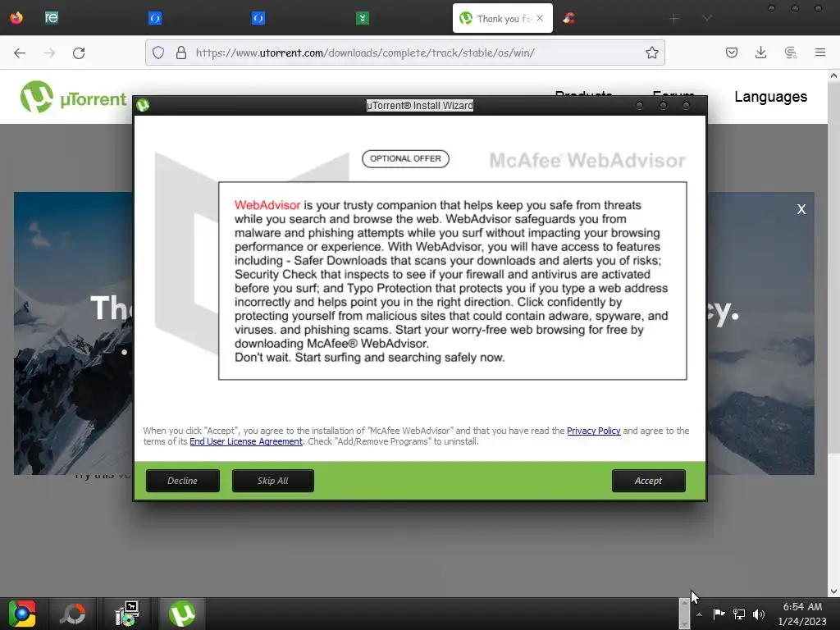Click the page scrollbar down arrow

pyautogui.click(x=833, y=591)
